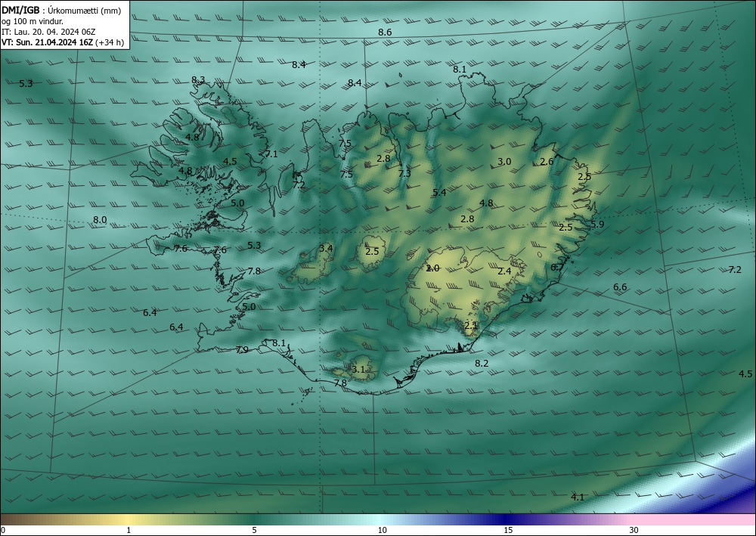
Task: Click the 2.6 value on the map
Action: 547,162
